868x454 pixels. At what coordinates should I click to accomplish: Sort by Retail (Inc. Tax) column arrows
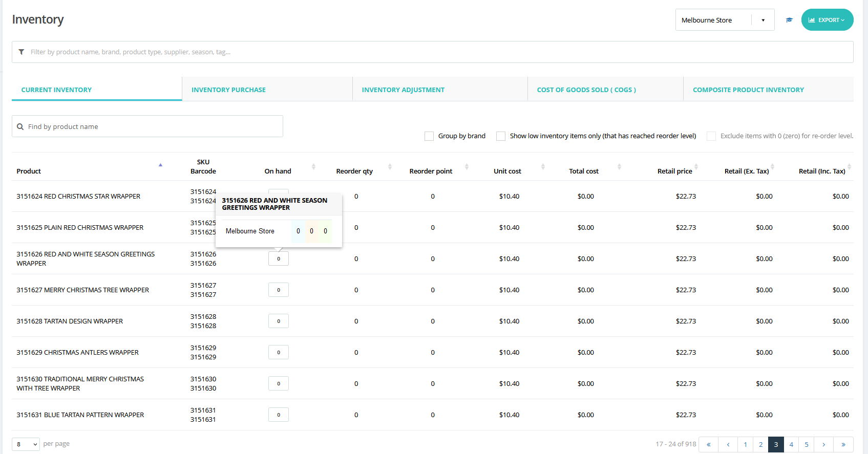click(x=849, y=167)
